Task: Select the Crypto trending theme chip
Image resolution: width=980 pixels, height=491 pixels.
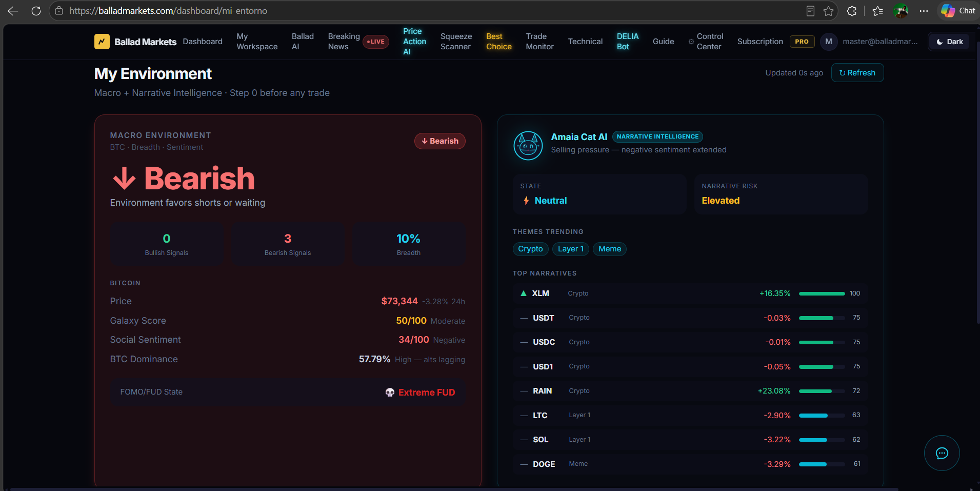Action: click(x=530, y=249)
